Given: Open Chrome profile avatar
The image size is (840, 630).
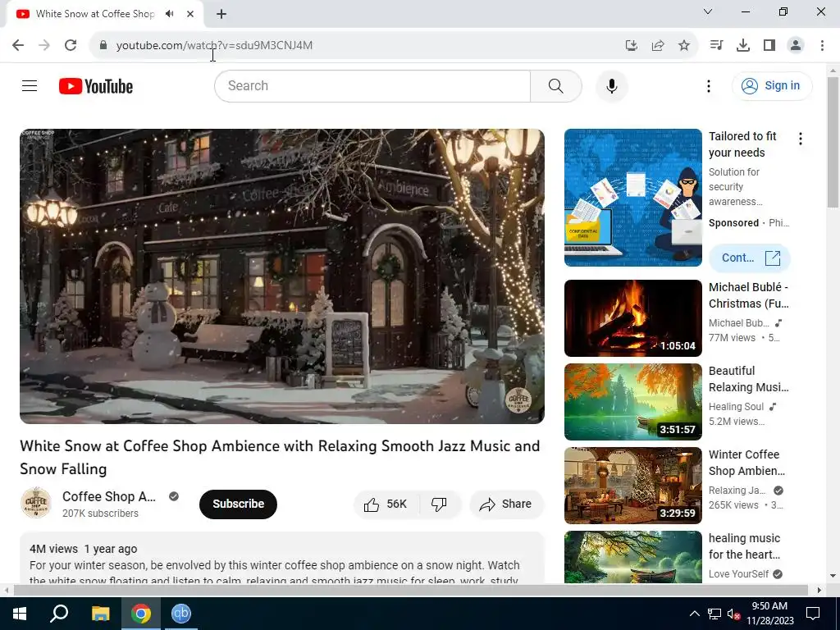Looking at the screenshot, I should coord(796,46).
